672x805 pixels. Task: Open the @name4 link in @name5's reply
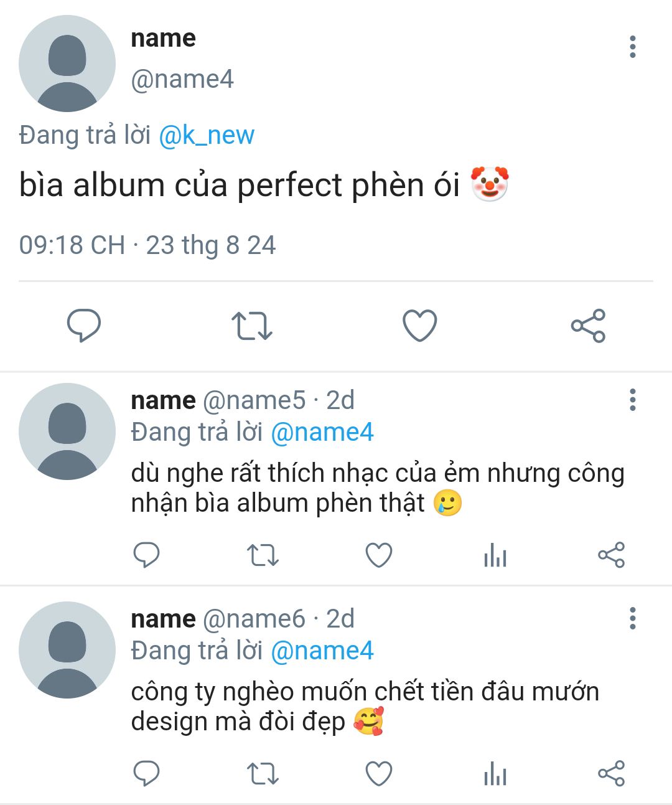click(x=322, y=432)
